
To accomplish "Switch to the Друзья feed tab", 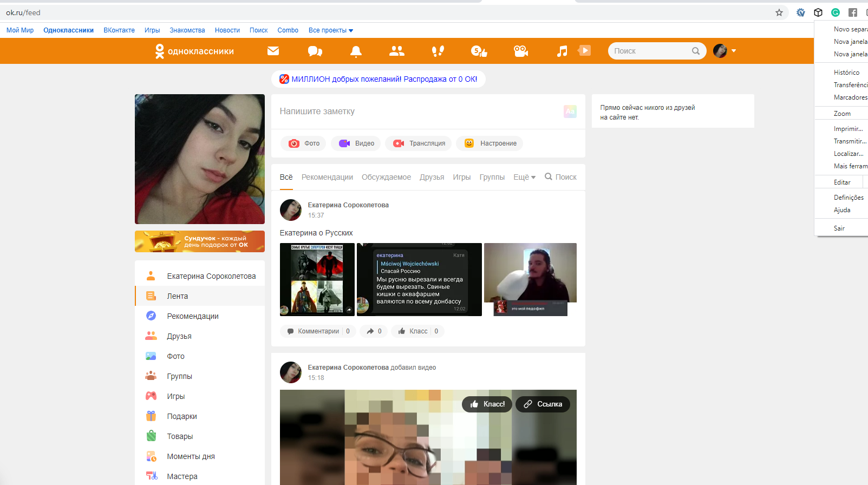I will (432, 177).
